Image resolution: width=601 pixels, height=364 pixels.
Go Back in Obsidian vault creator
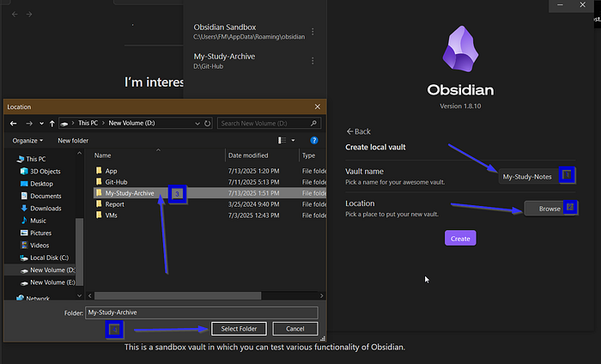(358, 131)
